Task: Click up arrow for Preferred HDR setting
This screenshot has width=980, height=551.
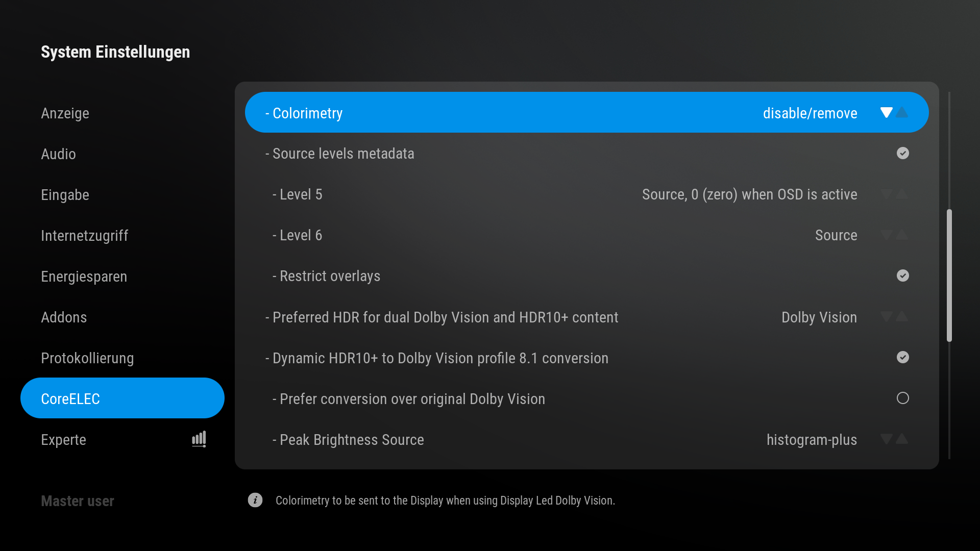Action: click(902, 316)
